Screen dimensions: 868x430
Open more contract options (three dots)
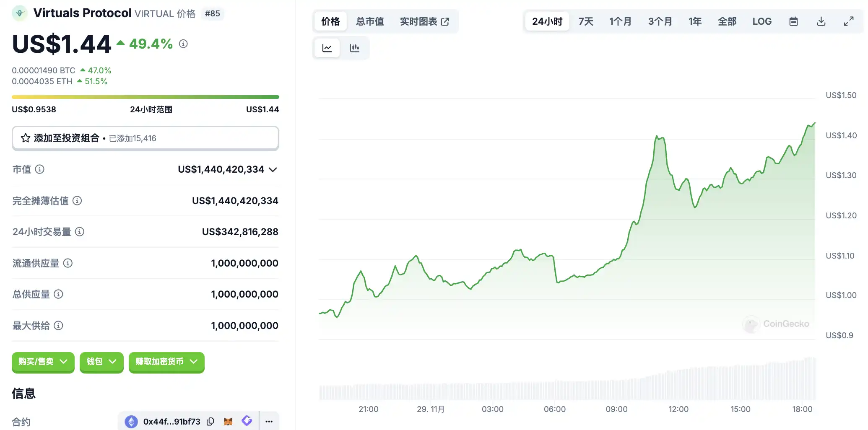(x=269, y=421)
